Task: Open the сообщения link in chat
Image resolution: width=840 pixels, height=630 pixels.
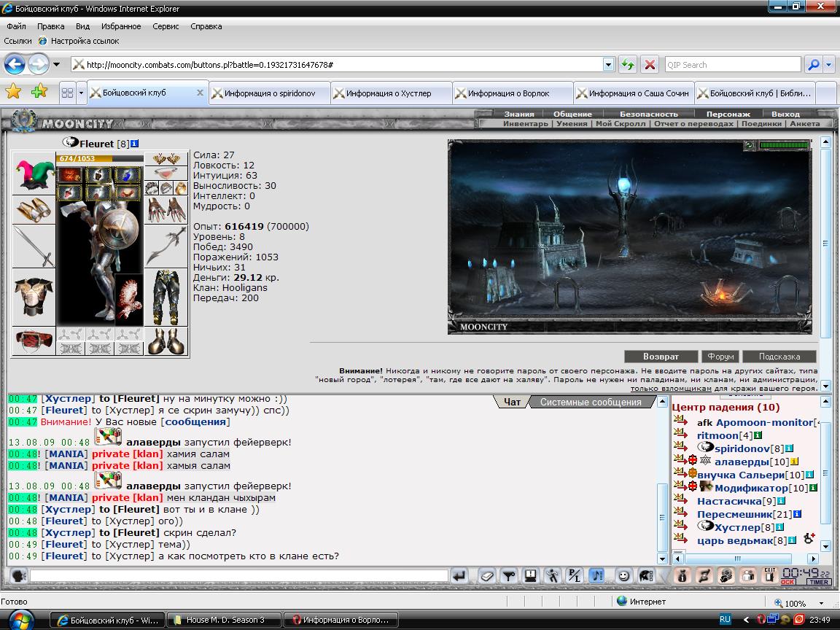Action: tap(195, 421)
